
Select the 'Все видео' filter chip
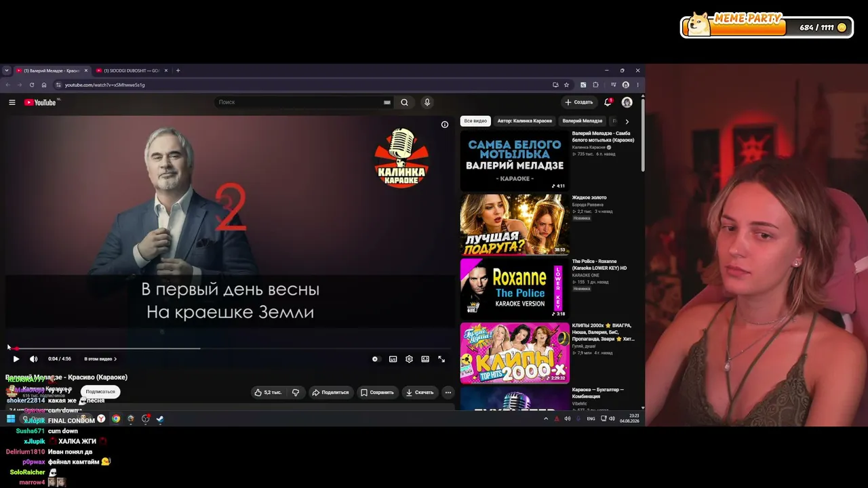click(x=475, y=121)
